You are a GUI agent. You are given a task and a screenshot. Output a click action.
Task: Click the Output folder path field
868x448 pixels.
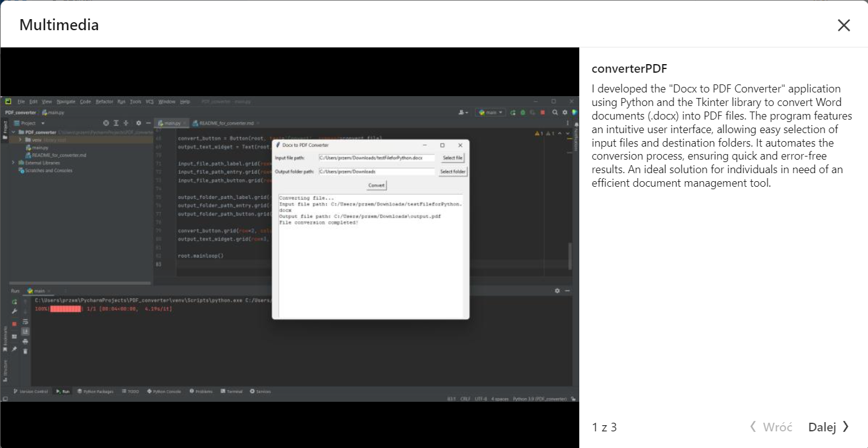[376, 172]
